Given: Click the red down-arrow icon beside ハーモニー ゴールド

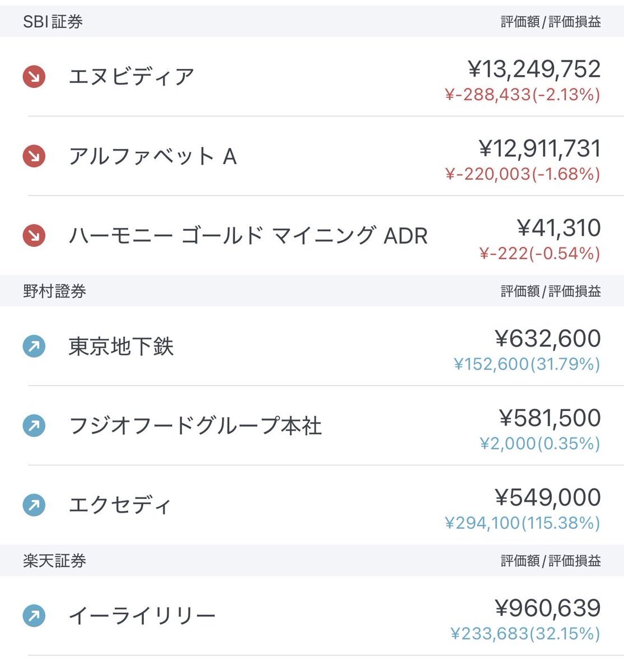Looking at the screenshot, I should (x=34, y=236).
